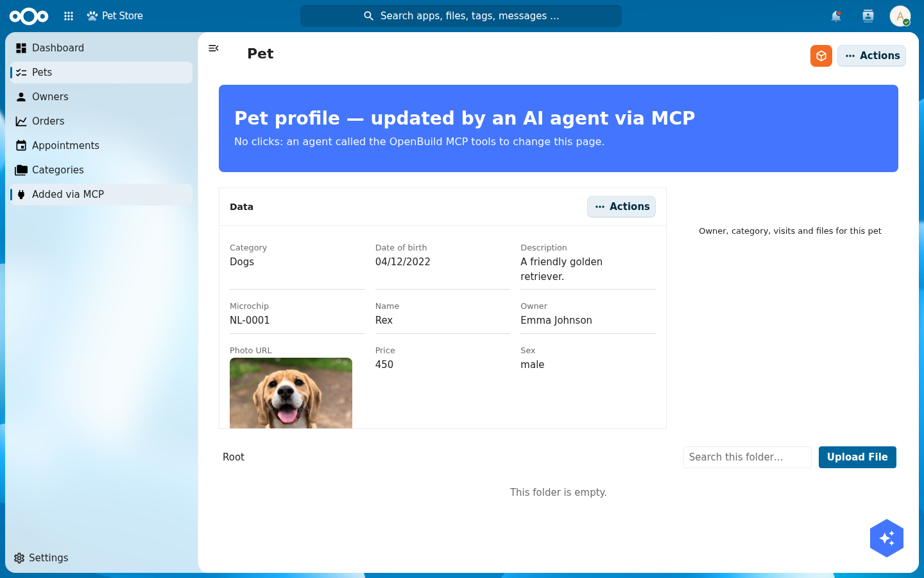Open Categories page

[101, 170]
